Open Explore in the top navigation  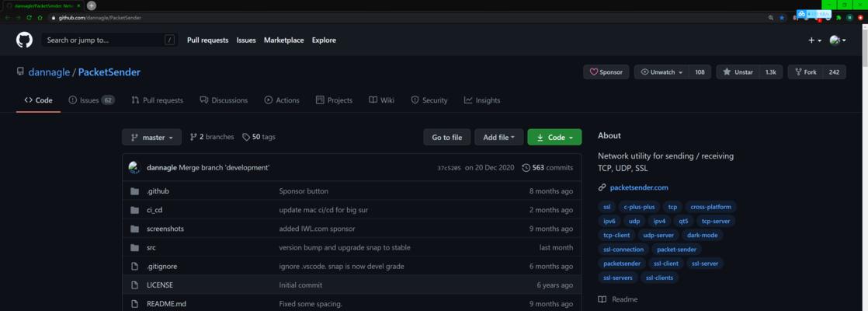click(x=324, y=40)
